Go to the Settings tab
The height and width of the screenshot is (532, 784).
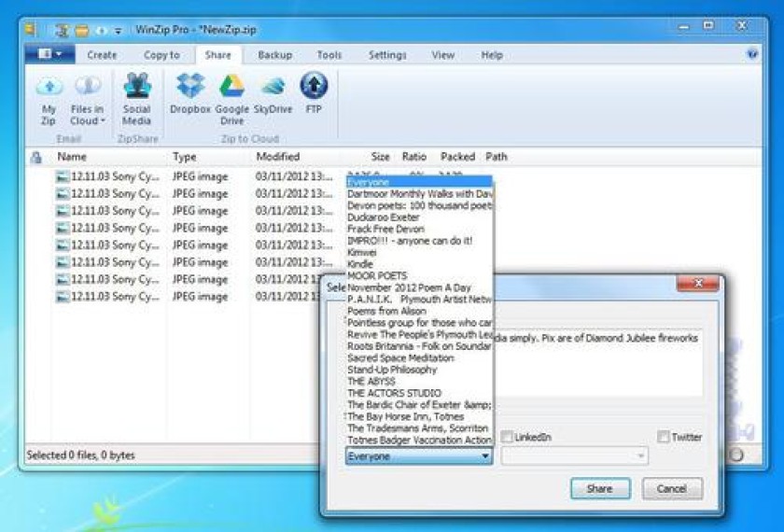click(387, 55)
